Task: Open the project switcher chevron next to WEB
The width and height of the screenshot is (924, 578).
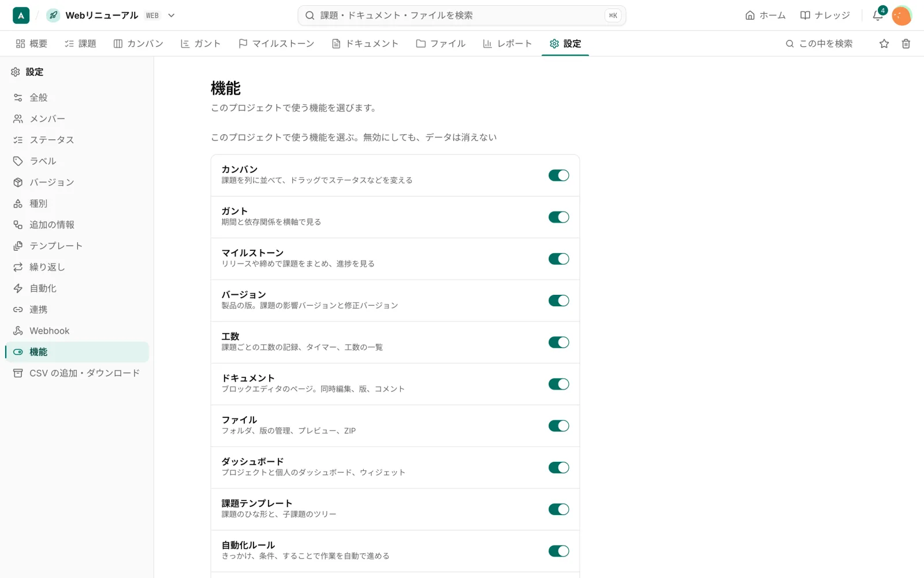Action: click(171, 16)
